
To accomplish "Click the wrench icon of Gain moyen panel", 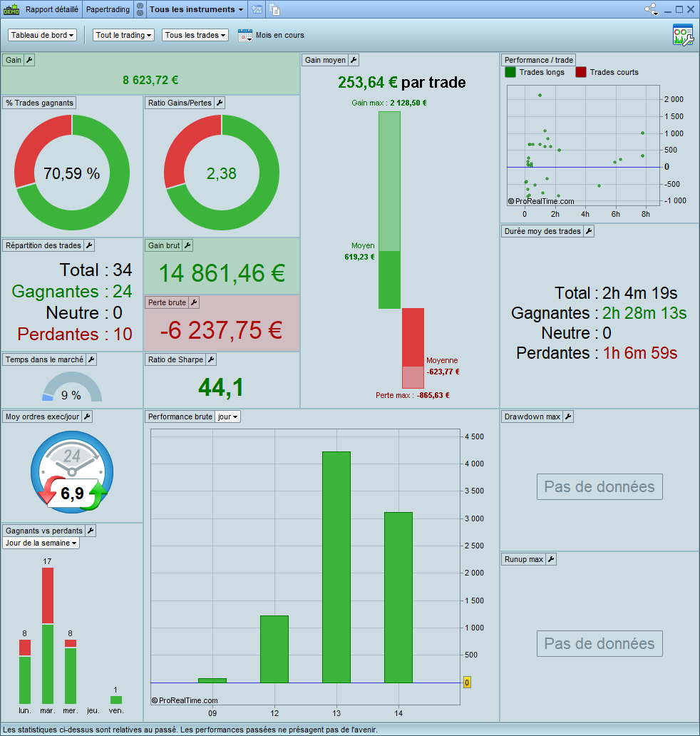I will tap(354, 60).
